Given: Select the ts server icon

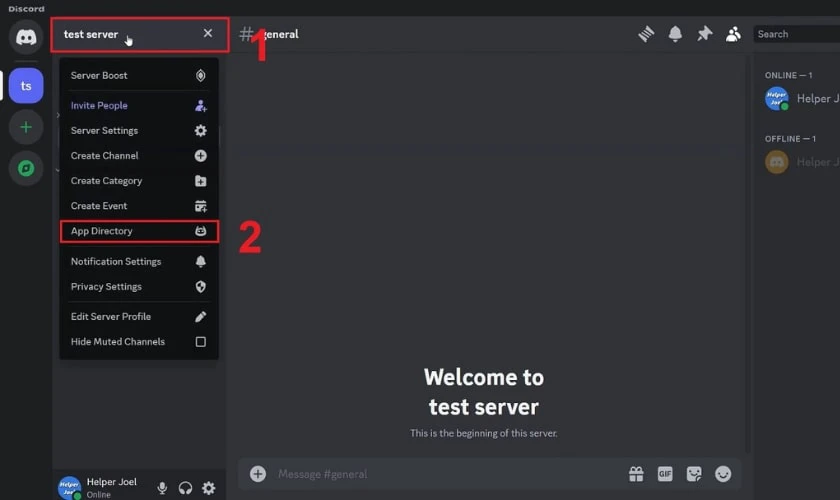Looking at the screenshot, I should pos(26,86).
